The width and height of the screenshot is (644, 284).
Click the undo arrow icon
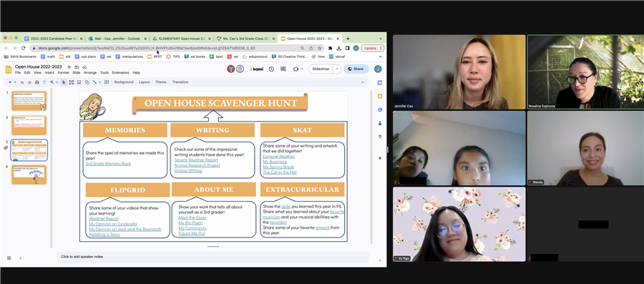(22, 82)
